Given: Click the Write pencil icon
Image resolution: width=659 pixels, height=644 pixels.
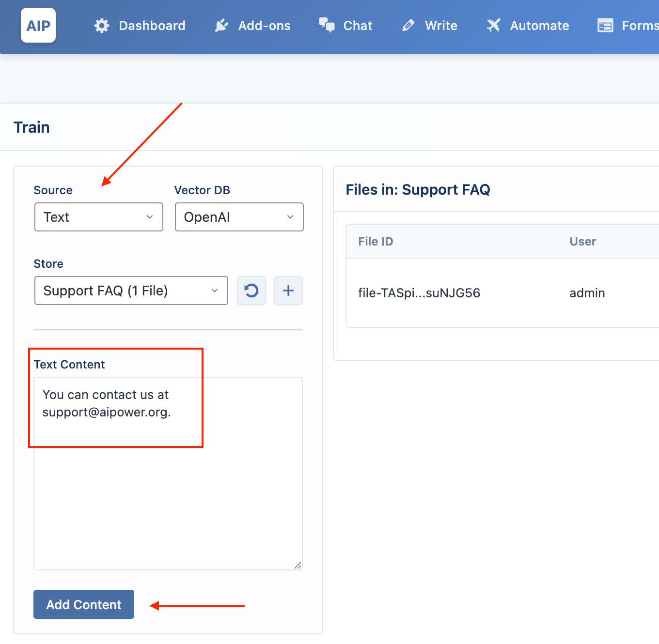Looking at the screenshot, I should point(408,26).
